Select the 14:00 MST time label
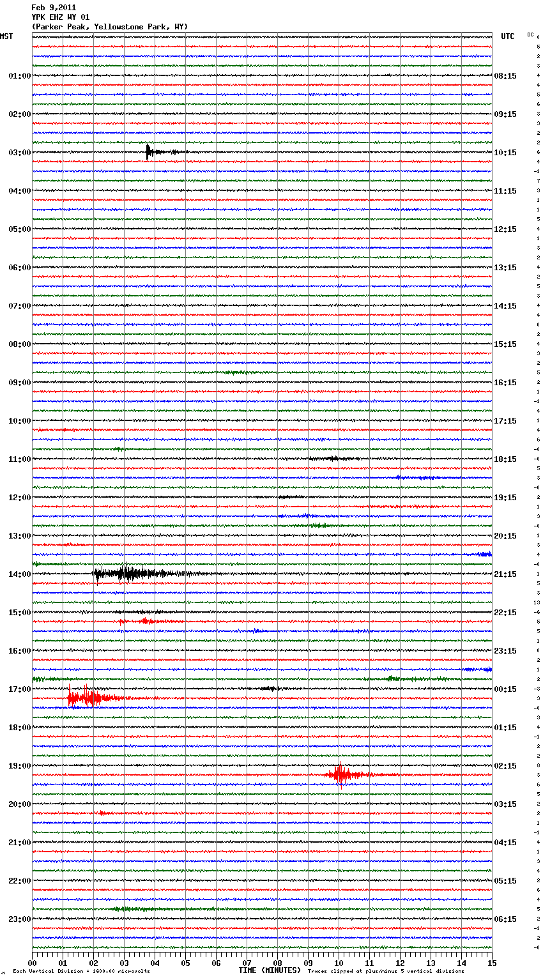This screenshot has height=980, width=543. pos(20,574)
